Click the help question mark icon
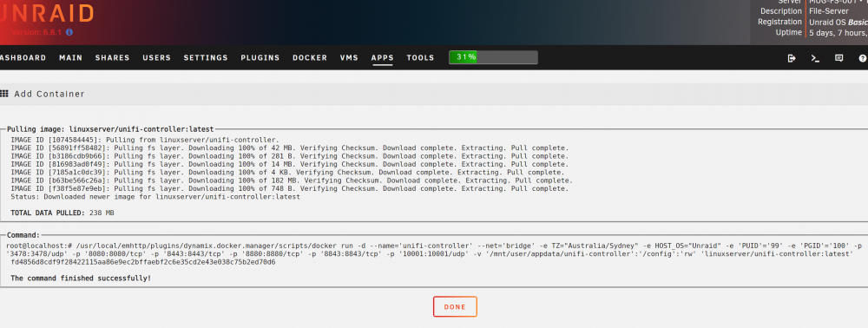The height and width of the screenshot is (328, 868). point(863,58)
